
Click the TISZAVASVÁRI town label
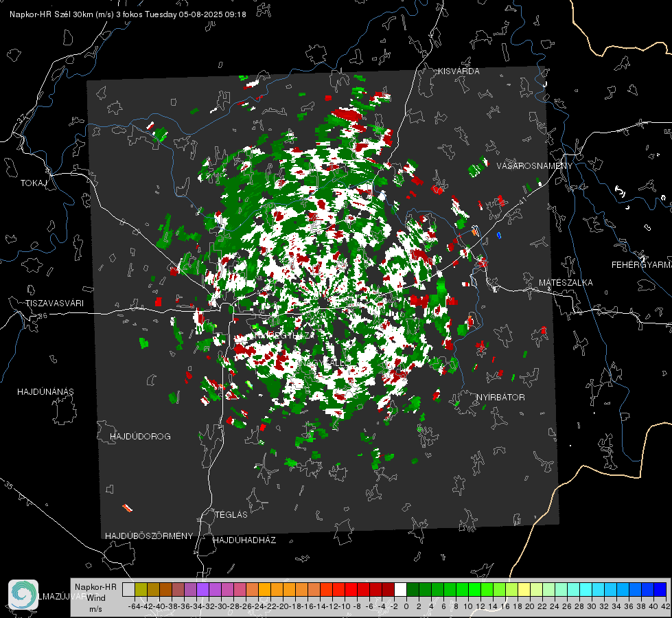pos(54,304)
